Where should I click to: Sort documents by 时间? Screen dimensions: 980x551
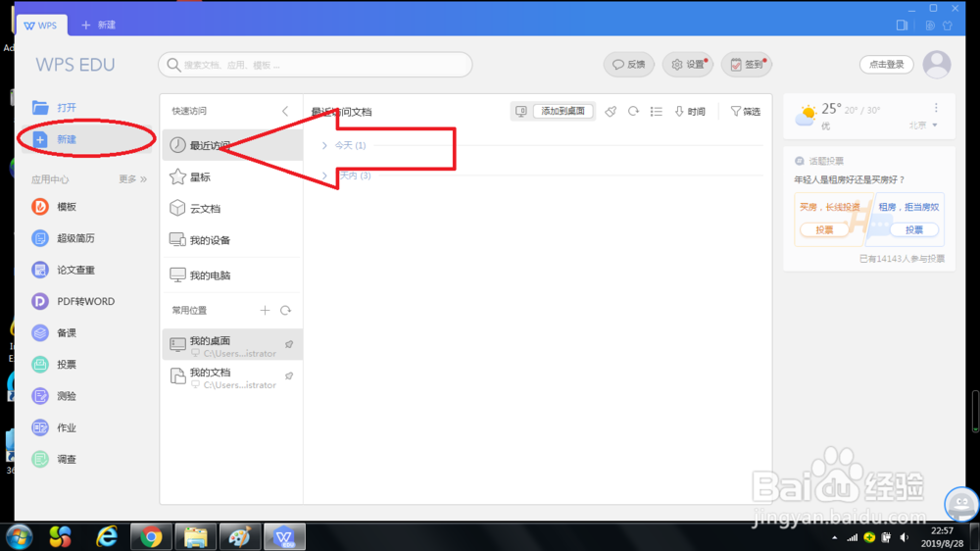(x=690, y=112)
